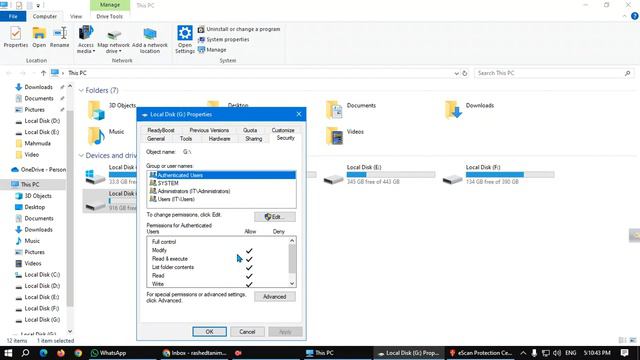Switch to Quota tab
This screenshot has width=640, height=360.
pyautogui.click(x=250, y=130)
